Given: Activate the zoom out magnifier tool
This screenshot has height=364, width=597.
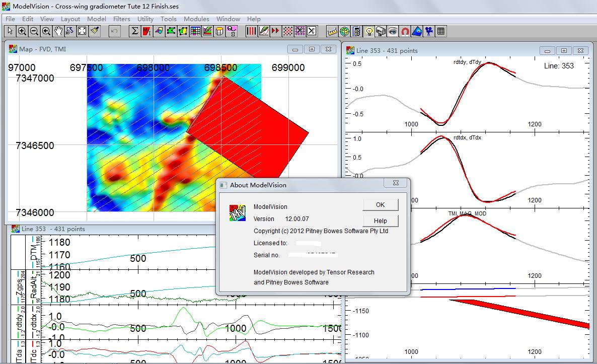Looking at the screenshot, I should click(34, 31).
